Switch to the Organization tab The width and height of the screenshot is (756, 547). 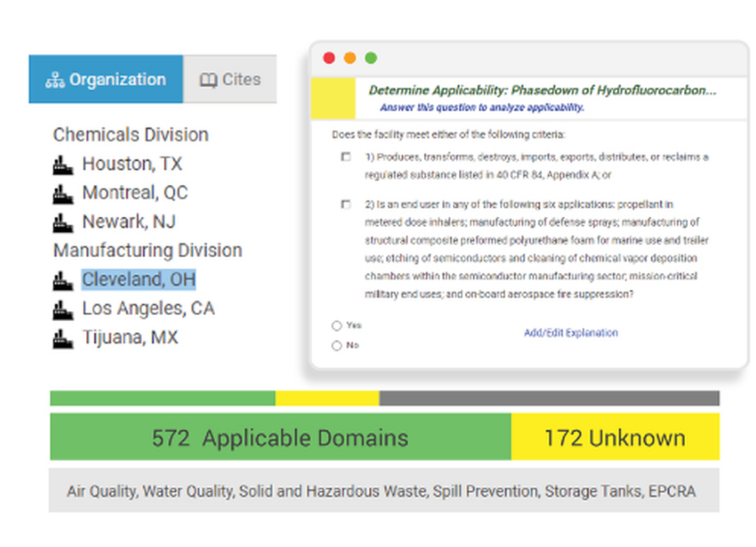tap(106, 79)
